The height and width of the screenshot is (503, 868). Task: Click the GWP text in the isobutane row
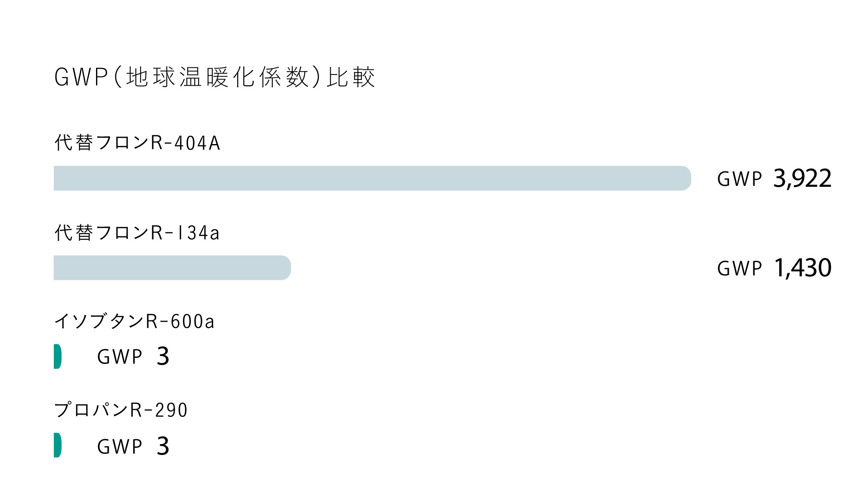(120, 357)
